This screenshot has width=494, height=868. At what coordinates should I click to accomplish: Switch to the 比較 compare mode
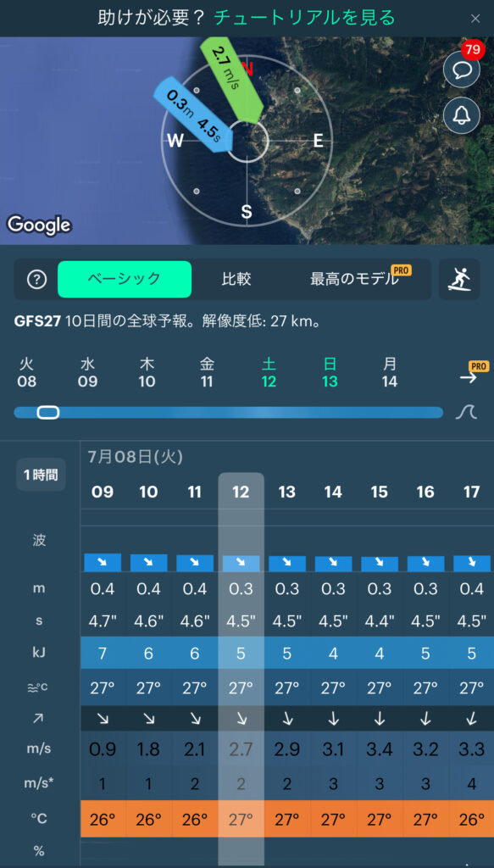tap(236, 280)
